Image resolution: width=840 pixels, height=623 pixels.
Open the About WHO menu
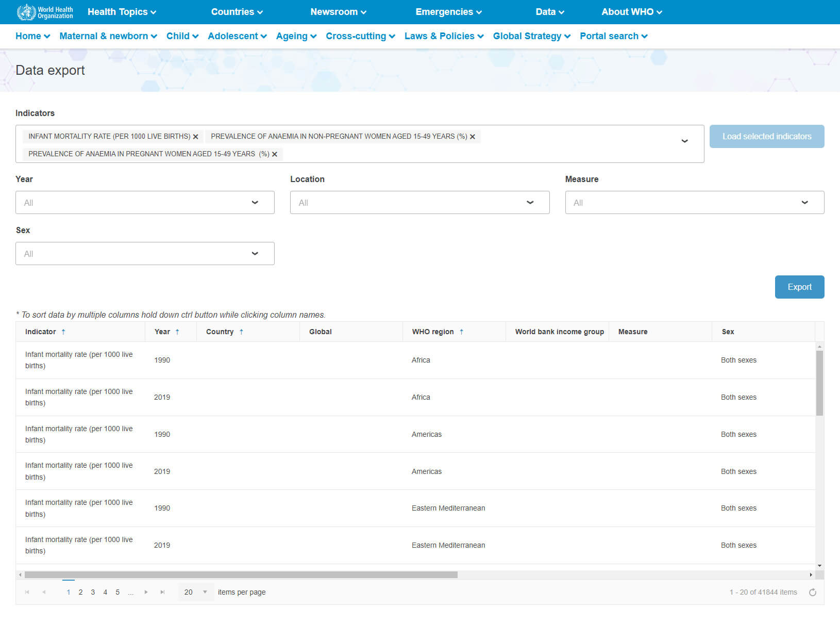point(632,12)
